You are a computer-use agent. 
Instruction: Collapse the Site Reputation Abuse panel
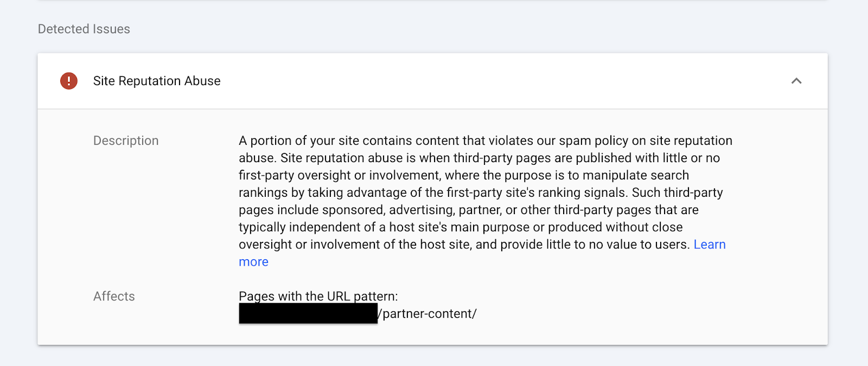[796, 81]
